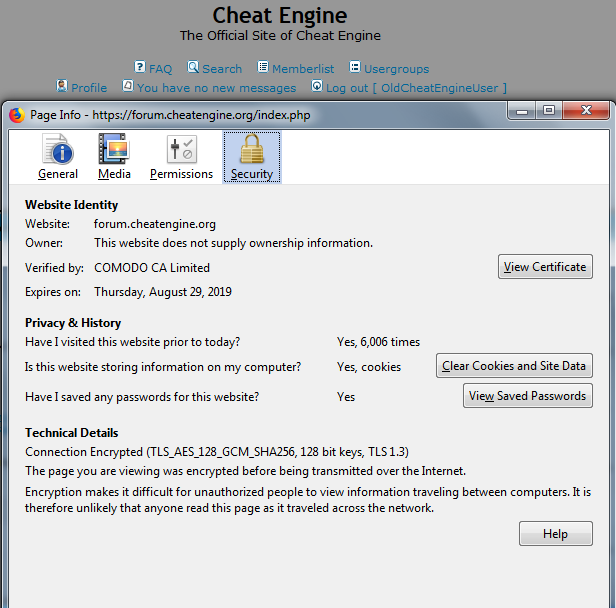616x608 pixels.
Task: Click the Media tab label text
Action: (x=114, y=174)
